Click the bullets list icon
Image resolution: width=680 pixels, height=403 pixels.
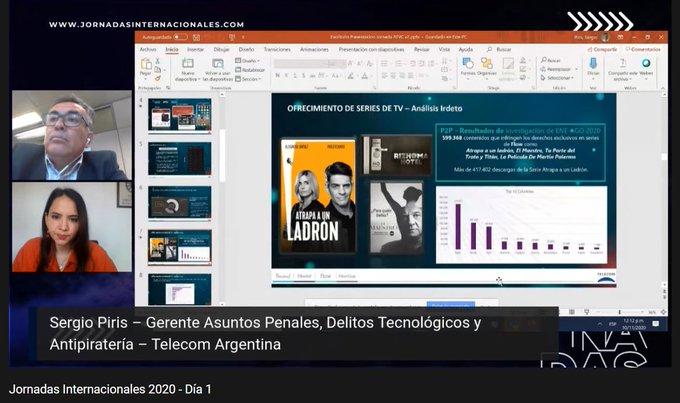[385, 63]
